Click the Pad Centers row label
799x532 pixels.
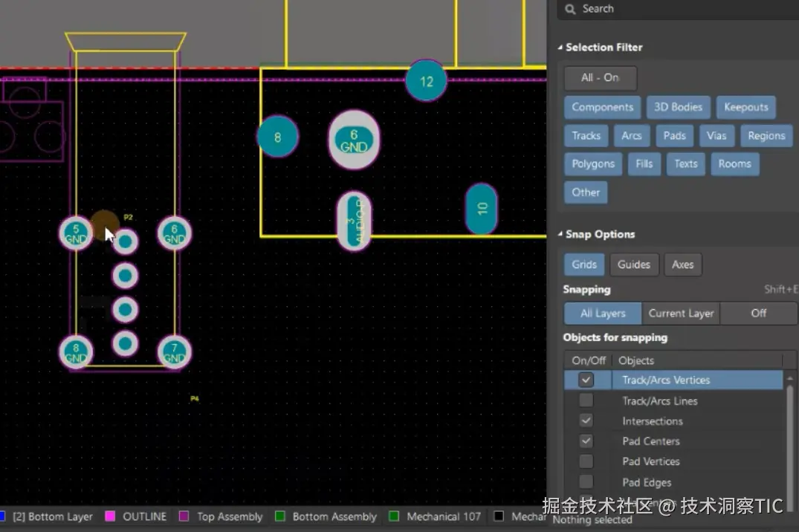(x=650, y=441)
